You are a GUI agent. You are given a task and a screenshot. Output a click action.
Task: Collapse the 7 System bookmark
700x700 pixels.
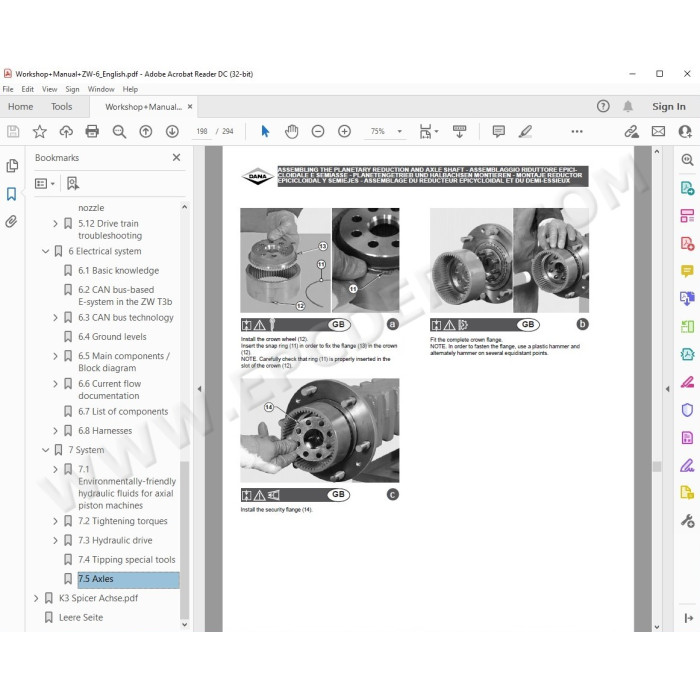[x=46, y=450]
